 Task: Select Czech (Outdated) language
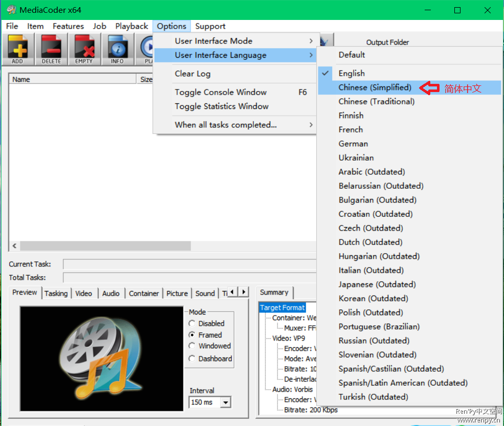409,228
